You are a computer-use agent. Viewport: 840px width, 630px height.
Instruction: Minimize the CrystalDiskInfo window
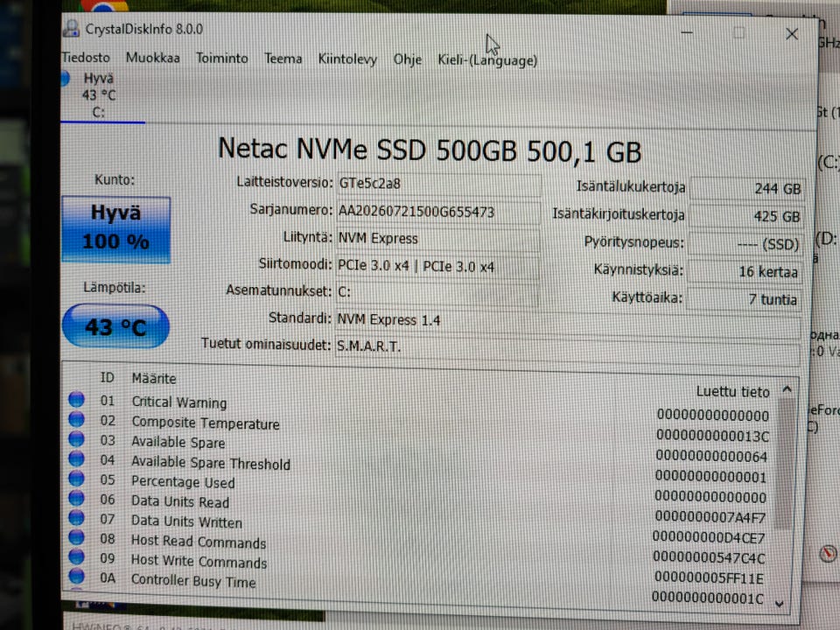point(687,32)
